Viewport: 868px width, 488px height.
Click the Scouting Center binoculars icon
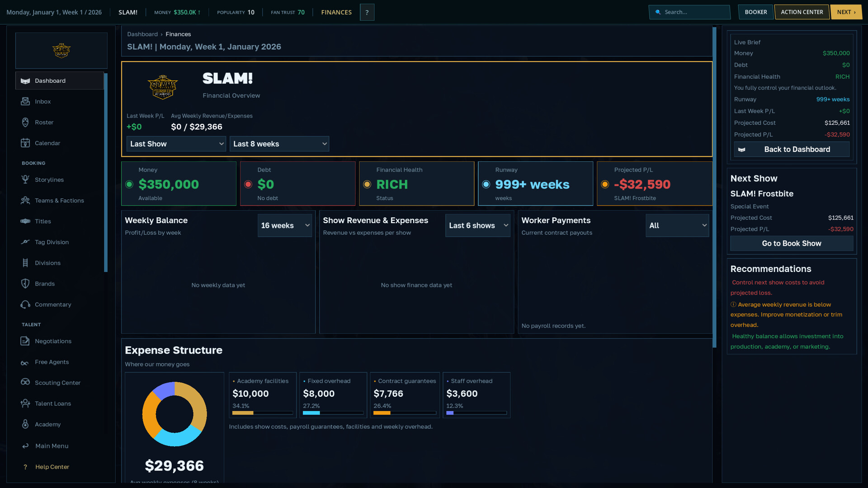click(25, 382)
